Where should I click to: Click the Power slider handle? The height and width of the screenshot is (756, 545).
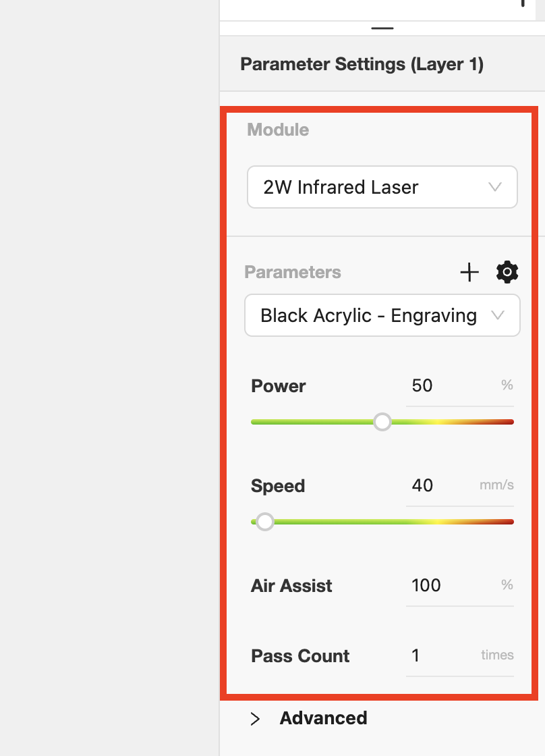click(382, 422)
